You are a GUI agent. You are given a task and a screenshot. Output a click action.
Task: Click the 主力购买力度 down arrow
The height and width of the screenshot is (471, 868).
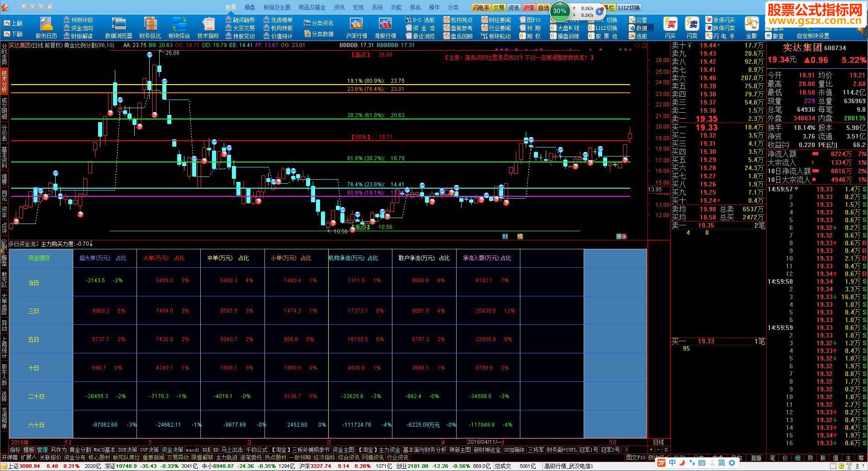point(91,244)
